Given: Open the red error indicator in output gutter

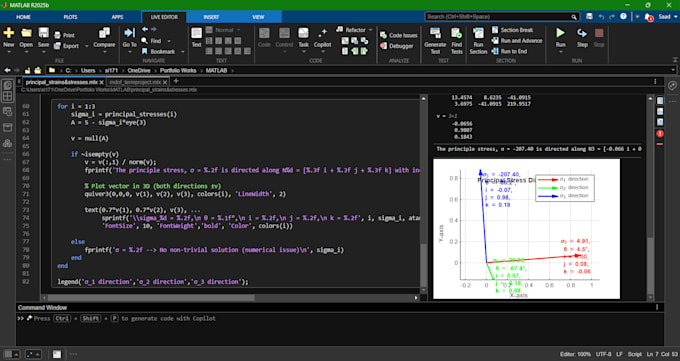Looking at the screenshot, I should 660,134.
